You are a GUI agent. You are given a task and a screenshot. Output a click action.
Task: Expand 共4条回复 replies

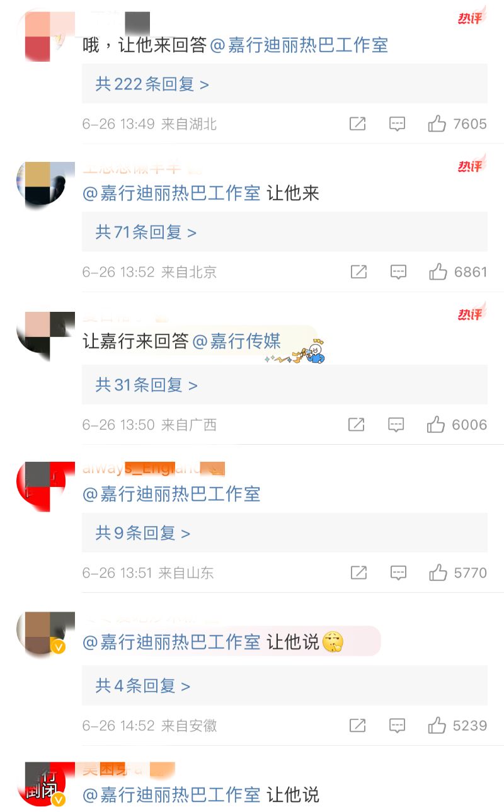click(x=285, y=685)
